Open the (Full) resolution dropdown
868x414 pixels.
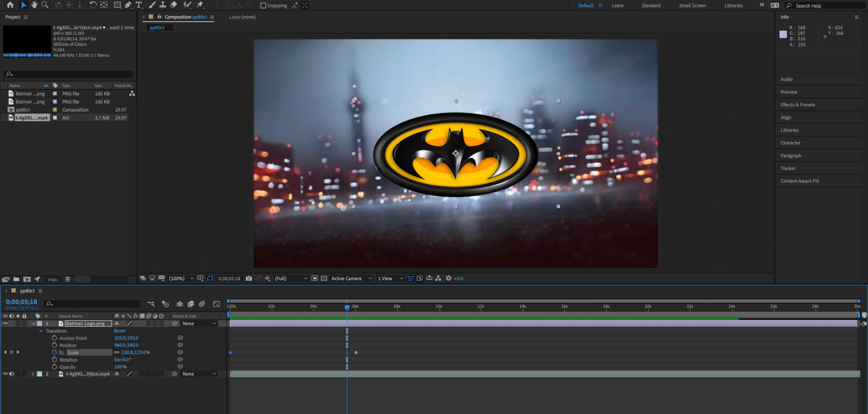coord(291,278)
